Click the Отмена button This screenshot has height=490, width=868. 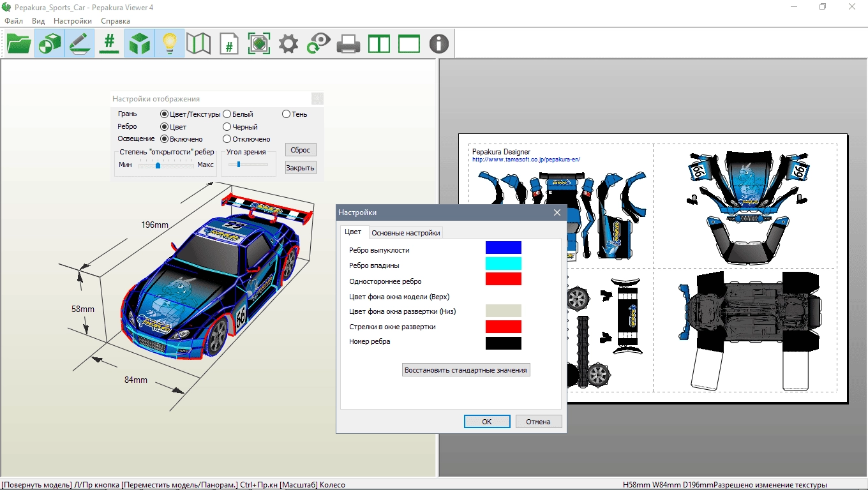538,422
